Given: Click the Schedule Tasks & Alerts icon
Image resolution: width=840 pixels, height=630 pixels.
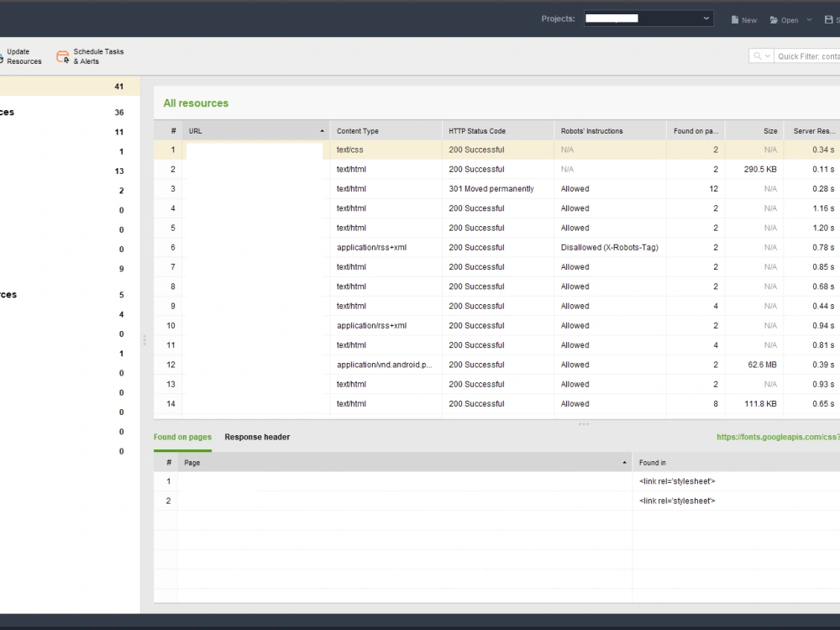Looking at the screenshot, I should click(63, 56).
